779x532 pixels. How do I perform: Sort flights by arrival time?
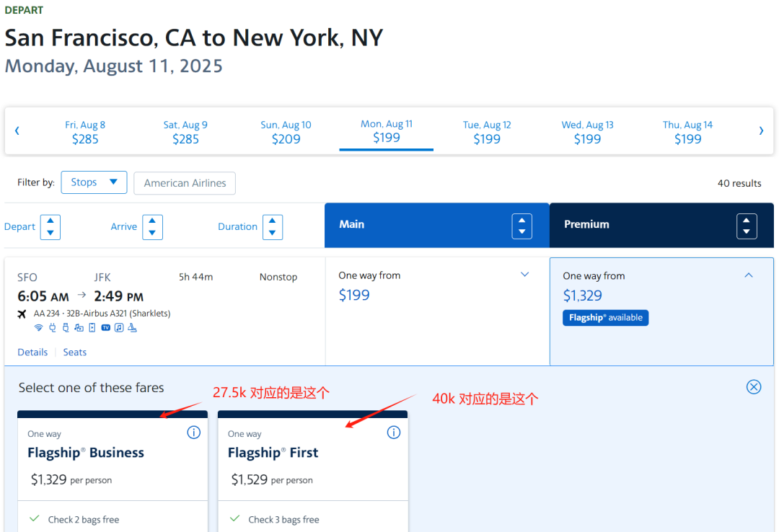point(152,226)
